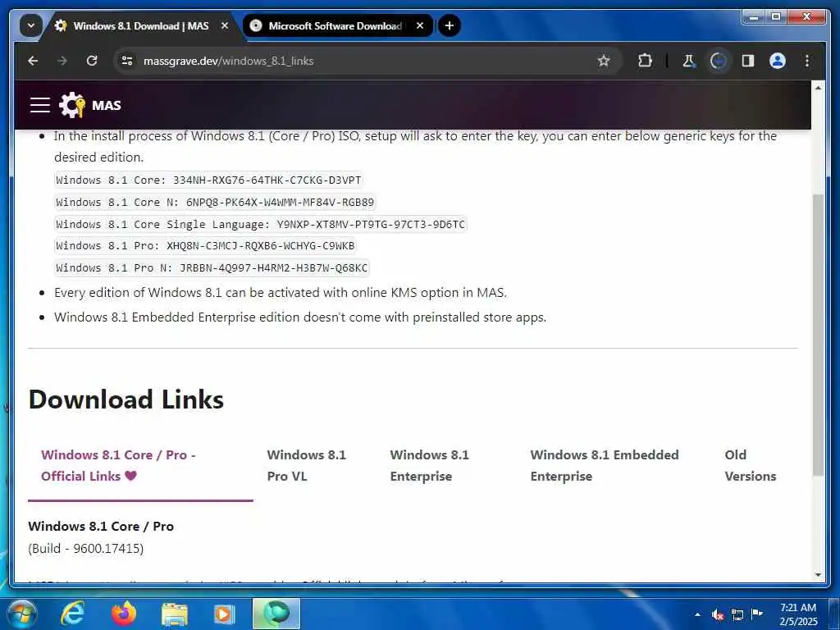
Task: Click the address bar URL
Action: coord(228,61)
